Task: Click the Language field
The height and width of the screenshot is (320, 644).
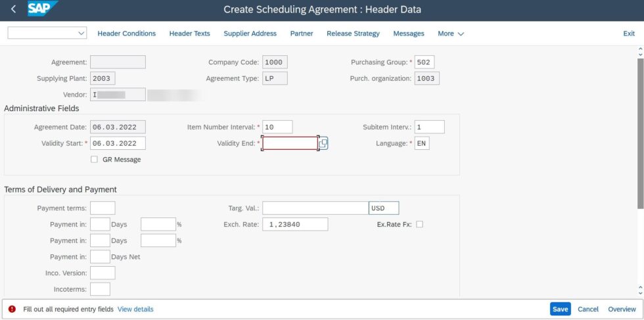Action: tap(422, 143)
